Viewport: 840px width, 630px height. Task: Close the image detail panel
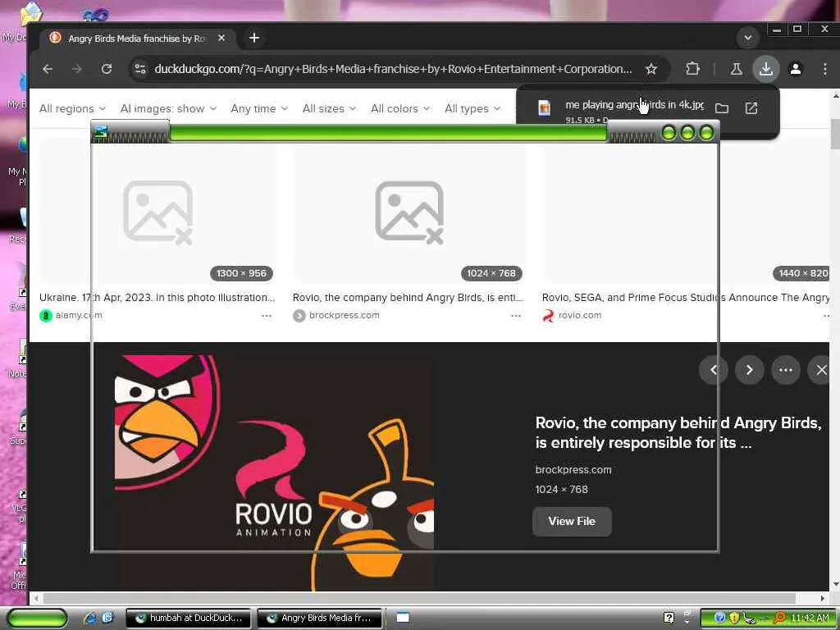[x=820, y=370]
